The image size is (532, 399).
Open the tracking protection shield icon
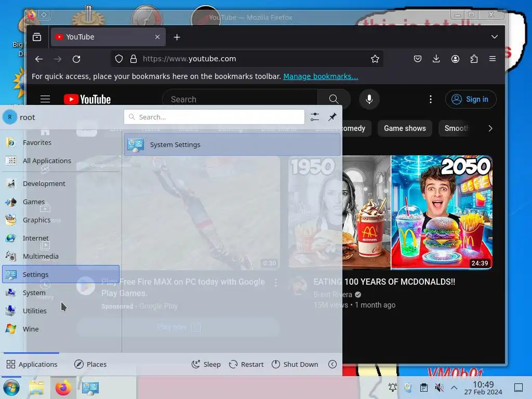(119, 59)
